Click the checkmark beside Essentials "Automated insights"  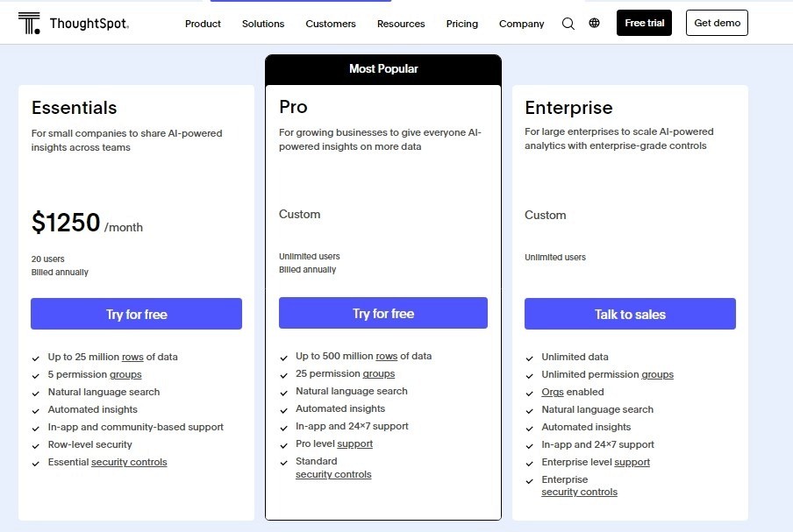[36, 409]
